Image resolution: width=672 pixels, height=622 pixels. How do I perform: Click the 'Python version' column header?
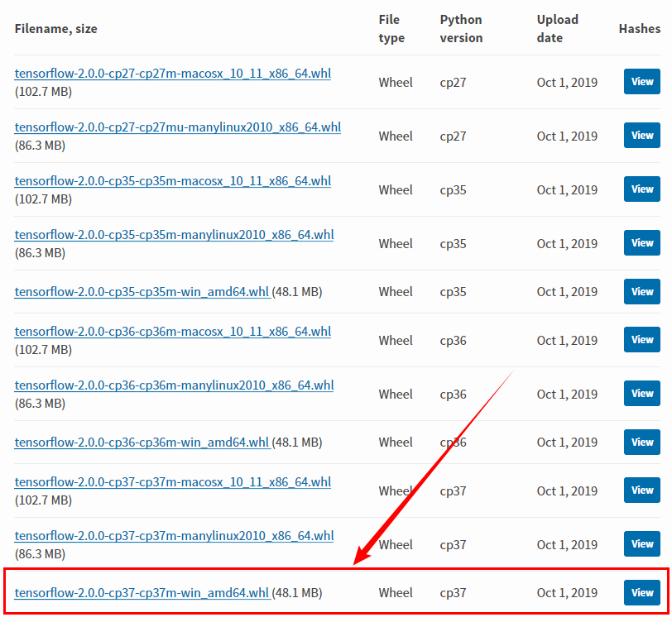click(461, 29)
